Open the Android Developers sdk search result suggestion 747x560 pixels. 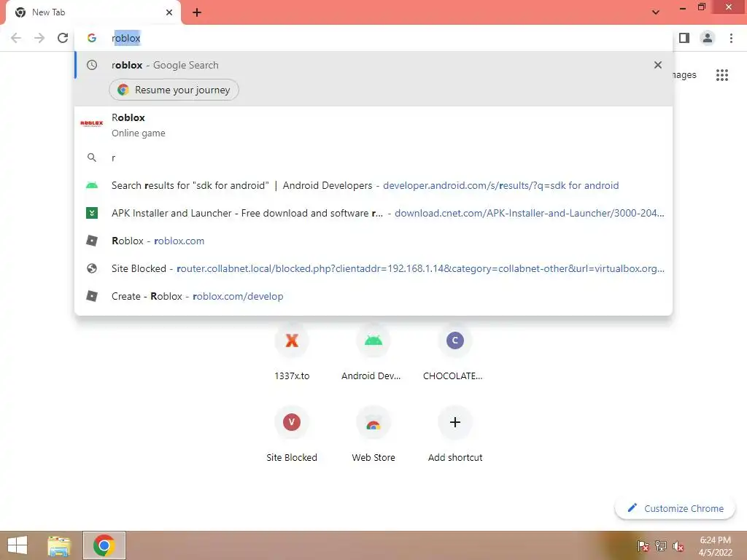coord(373,185)
